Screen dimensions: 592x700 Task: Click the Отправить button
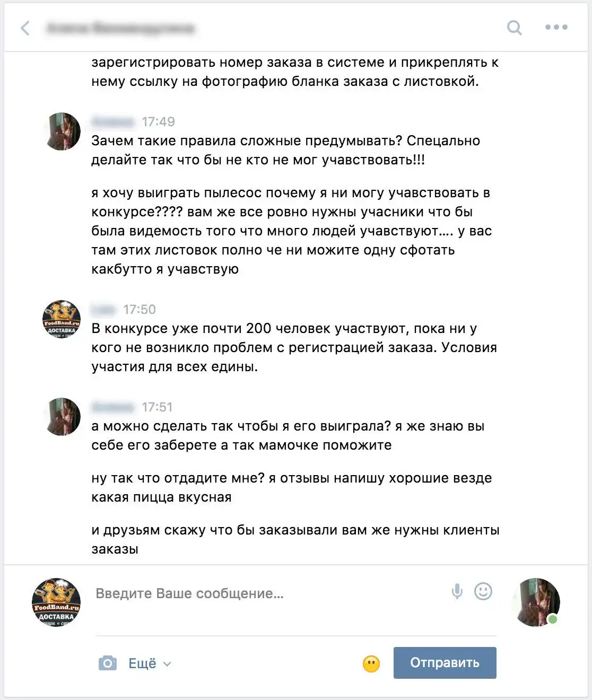[445, 662]
